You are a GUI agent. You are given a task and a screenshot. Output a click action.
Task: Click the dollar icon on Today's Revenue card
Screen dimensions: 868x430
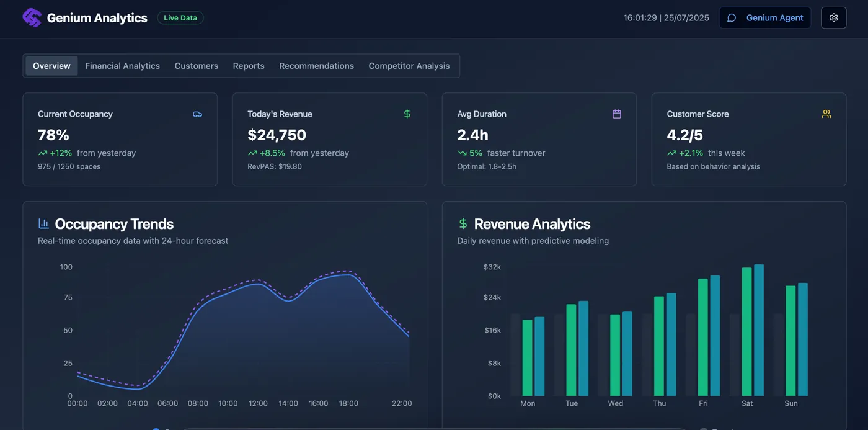407,114
